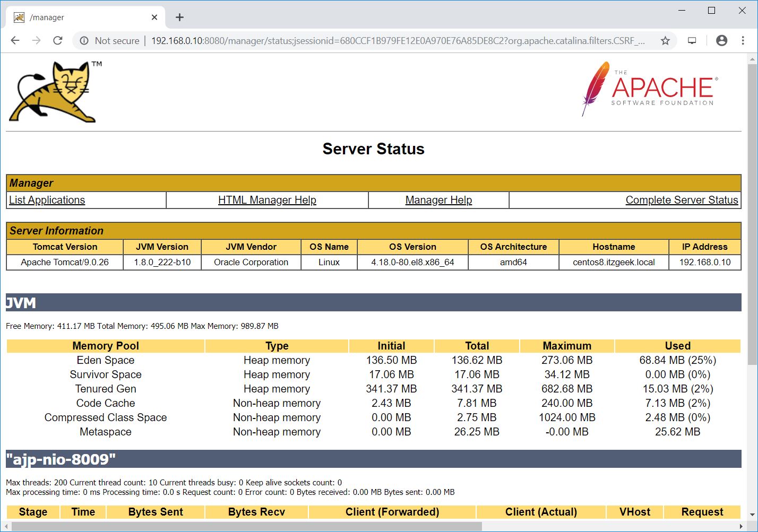This screenshot has width=758, height=532.
Task: Click the vertical scrollbar thumb
Action: [753, 214]
